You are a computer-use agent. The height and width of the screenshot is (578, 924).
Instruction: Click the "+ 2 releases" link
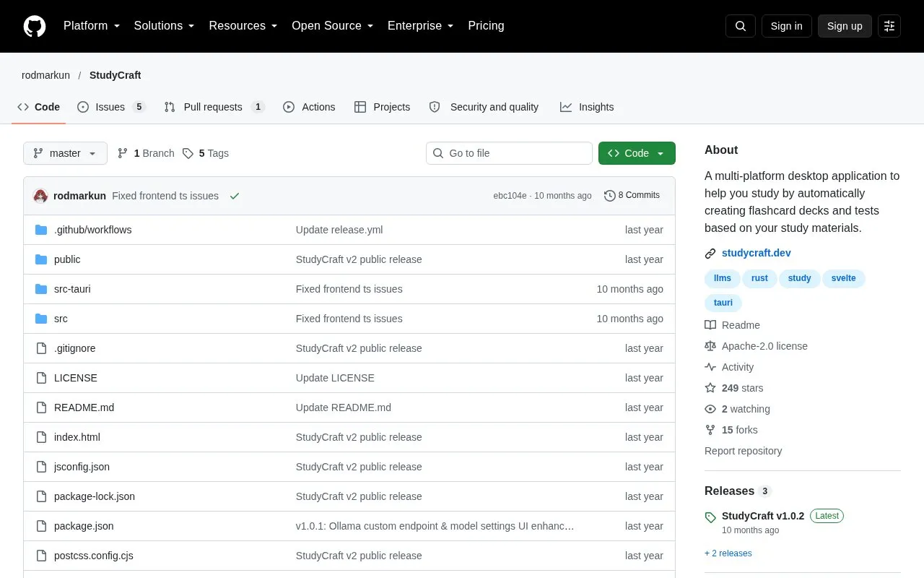[x=728, y=553]
